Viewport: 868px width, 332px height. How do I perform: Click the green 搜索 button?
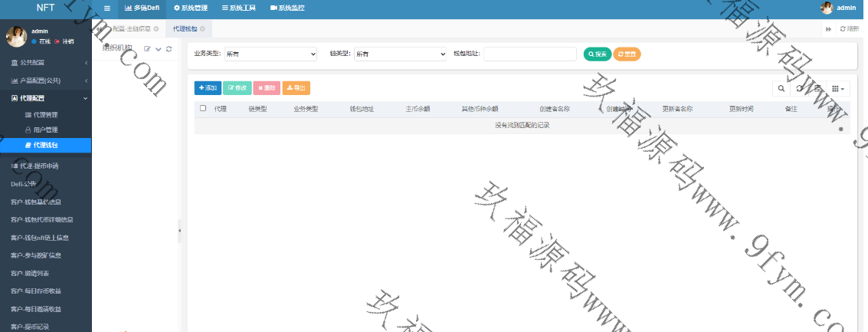pos(597,54)
